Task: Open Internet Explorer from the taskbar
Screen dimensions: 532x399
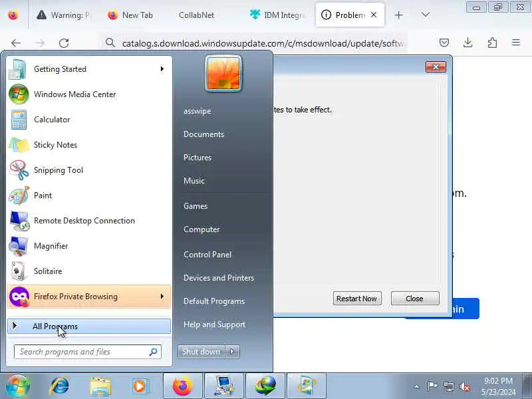Action: tap(59, 386)
